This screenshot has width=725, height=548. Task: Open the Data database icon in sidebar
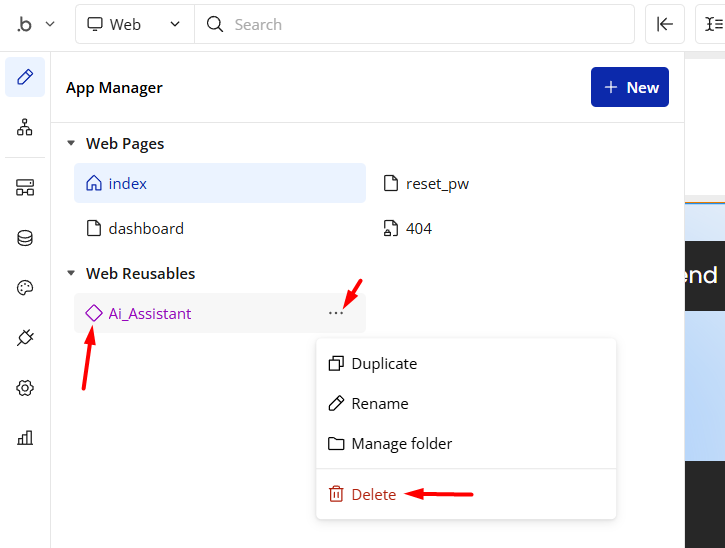pyautogui.click(x=25, y=238)
